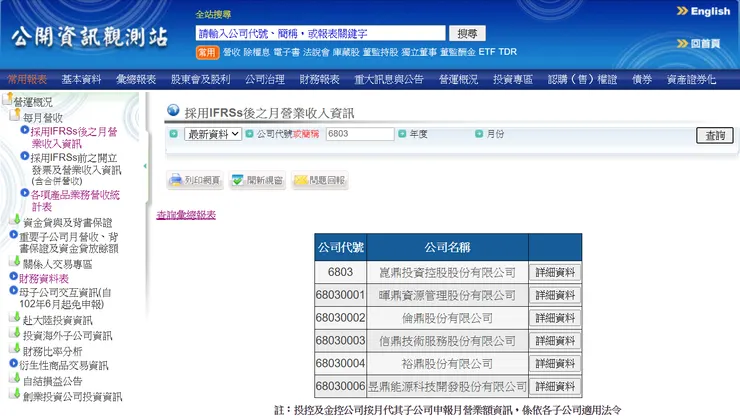Open the 除權息 quick link
740x419 pixels.
point(257,52)
